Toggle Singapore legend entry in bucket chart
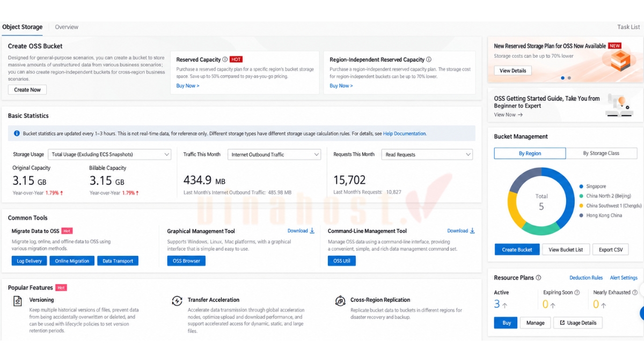644x362 pixels. tap(592, 187)
